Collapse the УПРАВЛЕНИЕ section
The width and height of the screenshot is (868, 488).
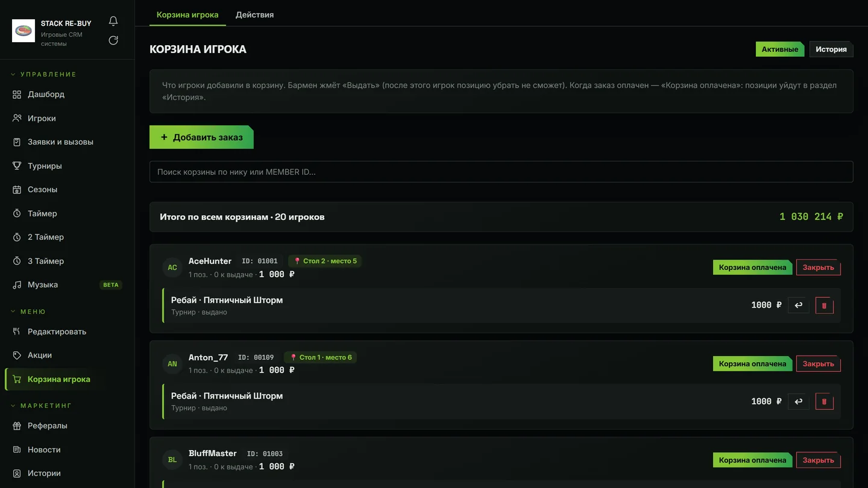44,75
